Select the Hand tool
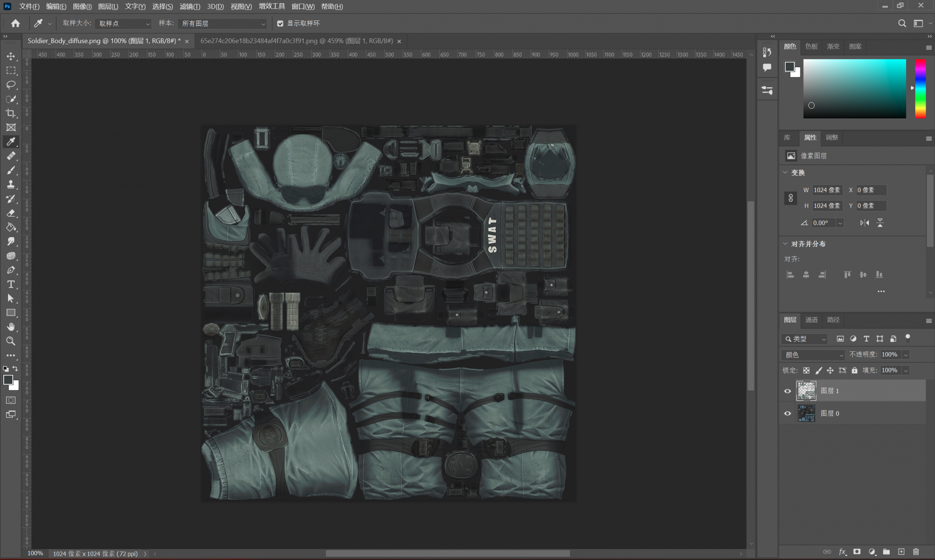This screenshot has width=935, height=560. (x=11, y=327)
